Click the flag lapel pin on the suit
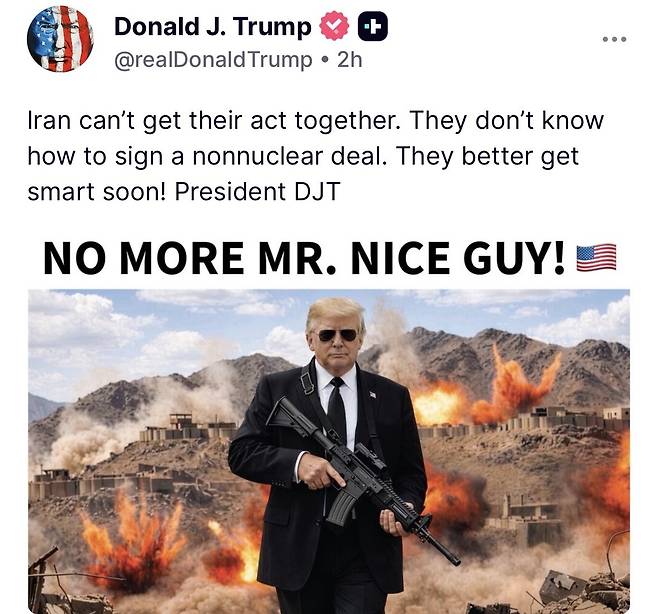Viewport: 658px width, 614px height. coord(372,394)
